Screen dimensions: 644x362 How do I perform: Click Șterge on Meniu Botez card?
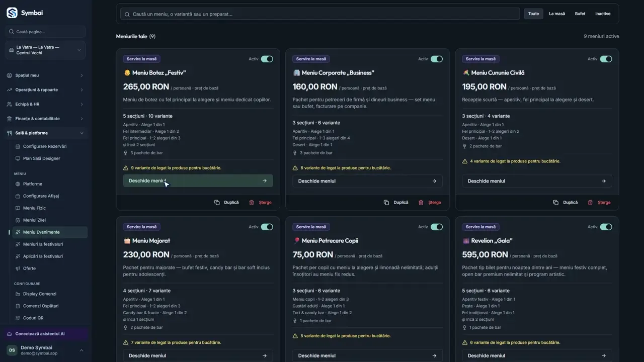click(260, 203)
